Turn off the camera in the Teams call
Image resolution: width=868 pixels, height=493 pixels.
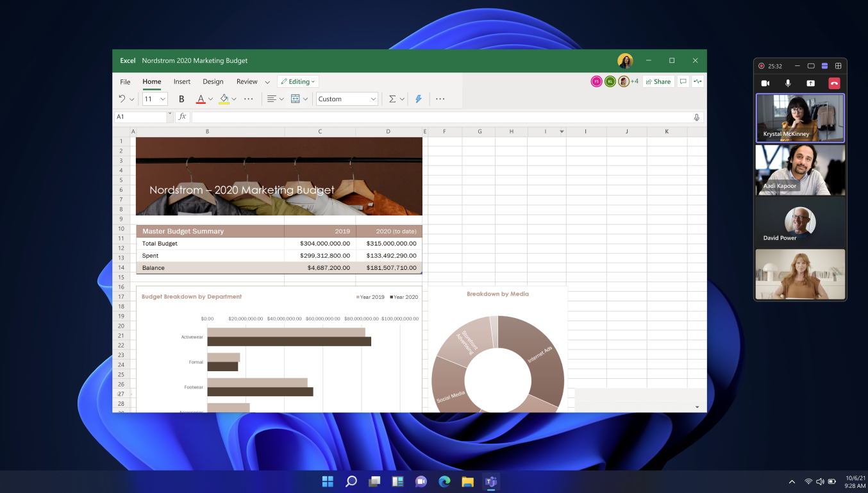(765, 82)
